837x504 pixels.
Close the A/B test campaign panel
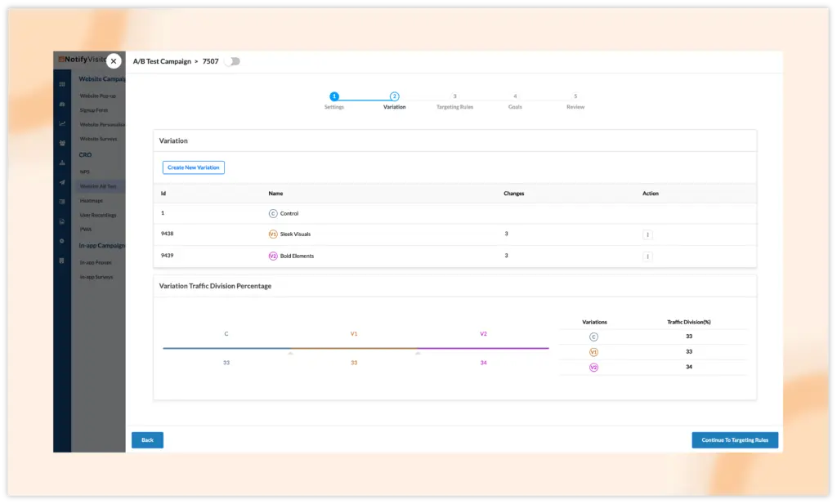click(114, 61)
